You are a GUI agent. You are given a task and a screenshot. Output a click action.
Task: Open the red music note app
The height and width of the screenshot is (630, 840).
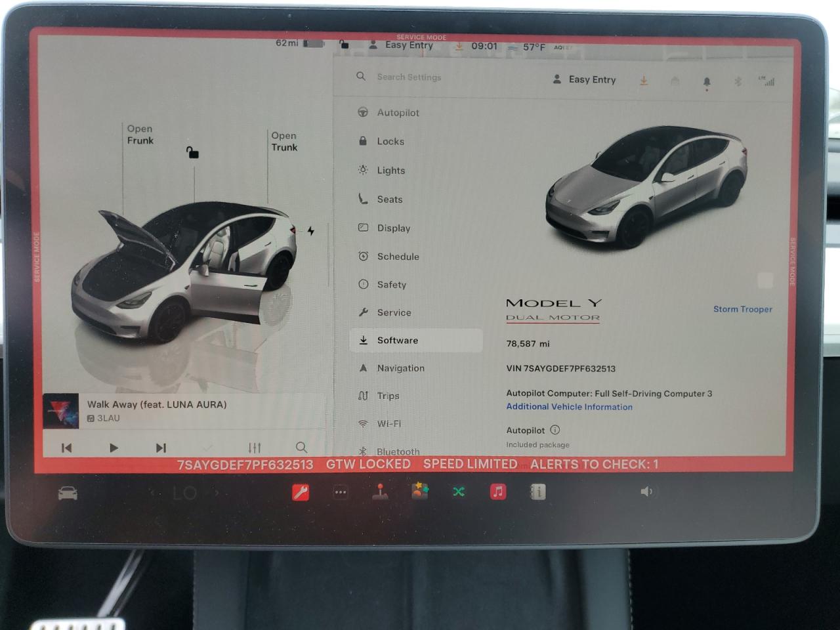tap(498, 491)
